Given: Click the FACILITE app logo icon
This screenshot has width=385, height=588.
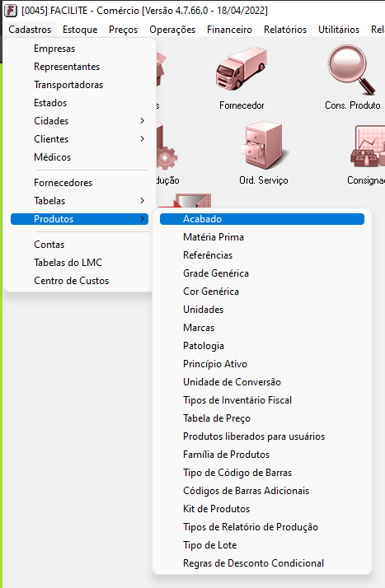Looking at the screenshot, I should click(x=10, y=10).
